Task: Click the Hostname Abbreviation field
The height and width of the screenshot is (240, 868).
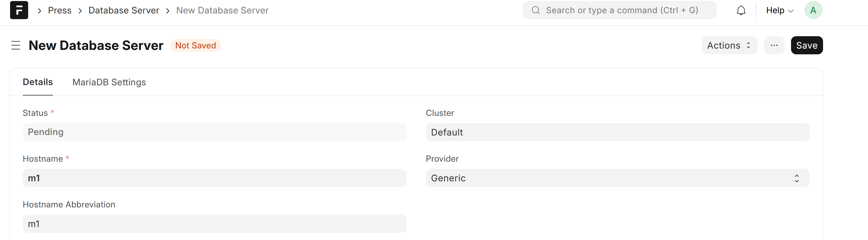Action: click(214, 223)
